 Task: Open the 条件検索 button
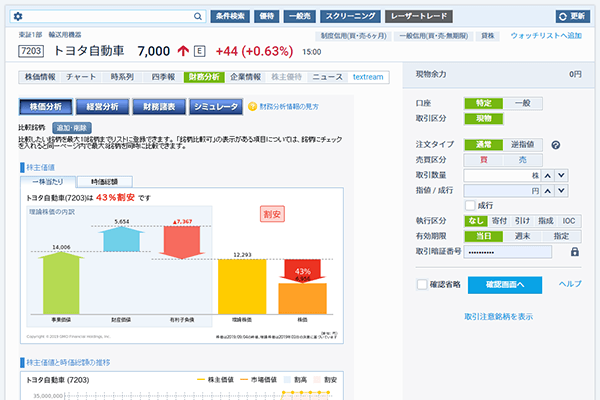click(230, 16)
